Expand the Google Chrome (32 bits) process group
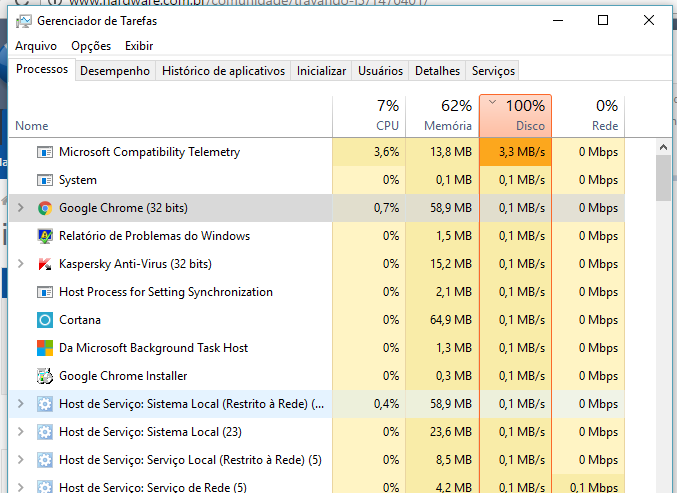The width and height of the screenshot is (689, 493). [21, 207]
